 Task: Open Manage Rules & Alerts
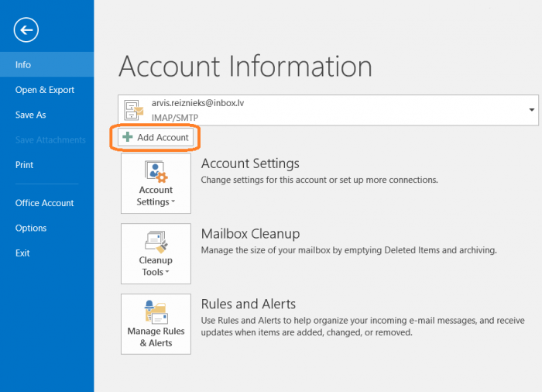coord(156,324)
